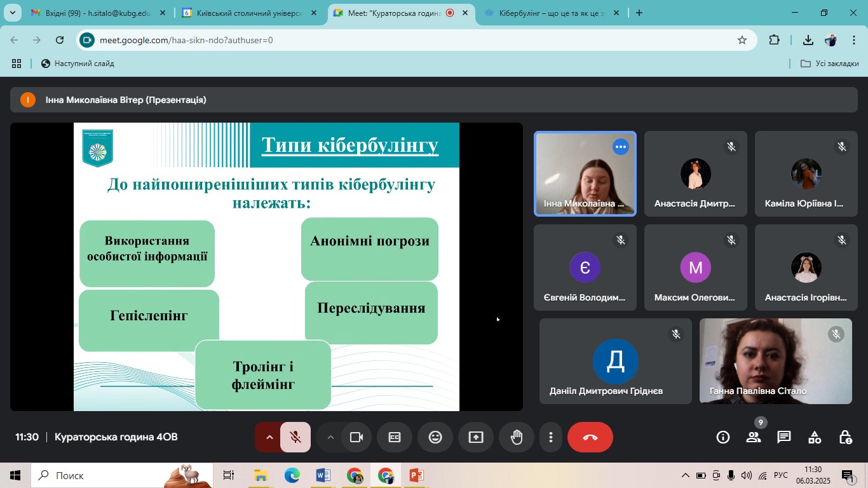Open the meeting chat panel

coord(784,437)
